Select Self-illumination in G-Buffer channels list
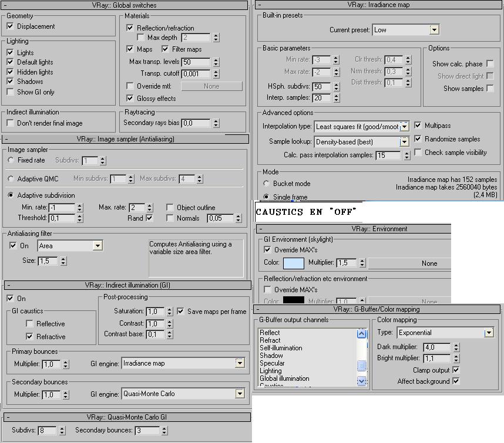The image size is (504, 443). [281, 348]
